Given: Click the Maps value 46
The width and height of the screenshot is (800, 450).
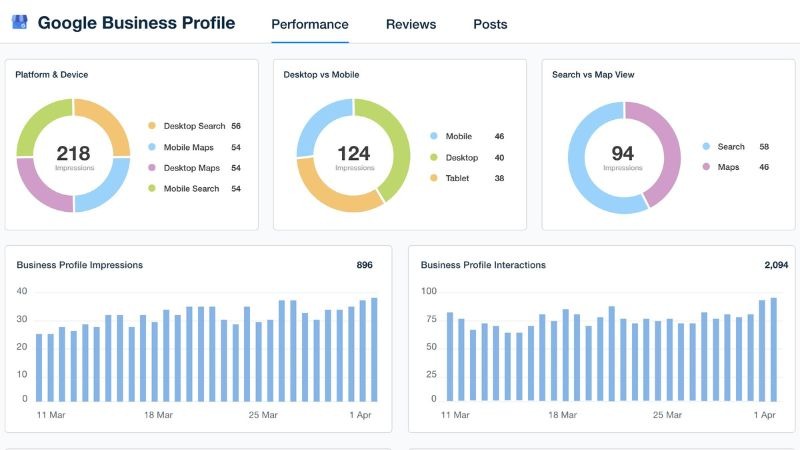Looking at the screenshot, I should coord(764,167).
